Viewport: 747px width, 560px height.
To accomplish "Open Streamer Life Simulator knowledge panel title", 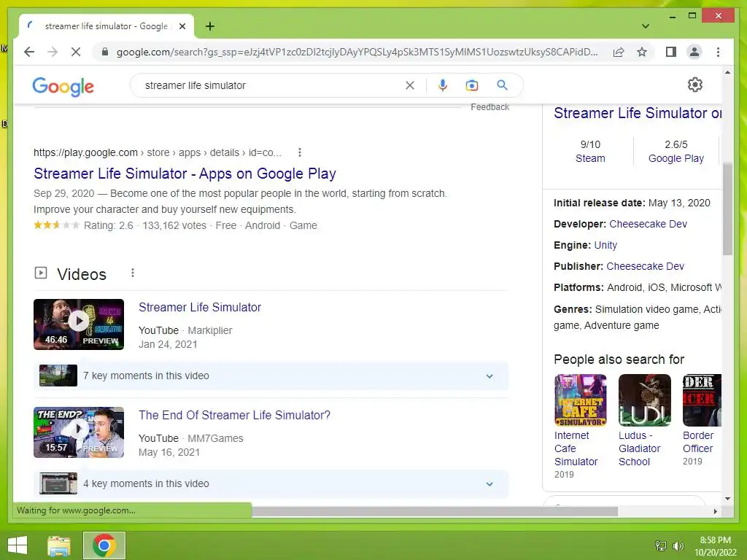I will [638, 113].
